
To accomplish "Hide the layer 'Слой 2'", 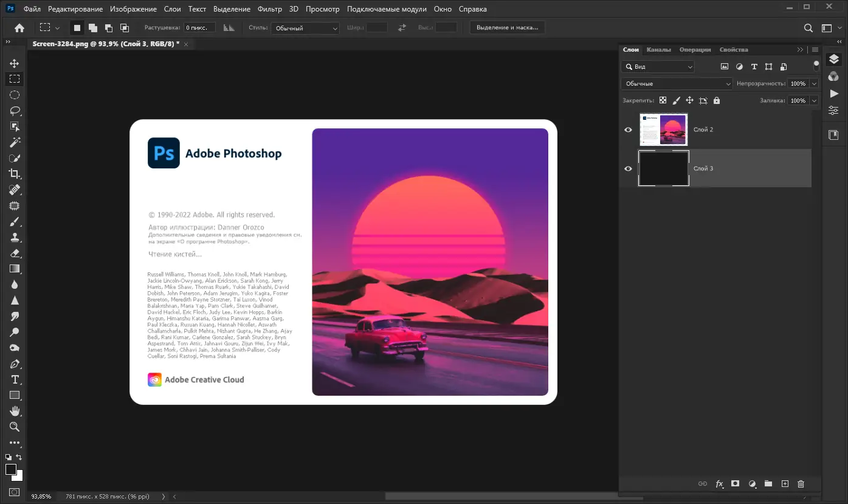I will [x=628, y=129].
